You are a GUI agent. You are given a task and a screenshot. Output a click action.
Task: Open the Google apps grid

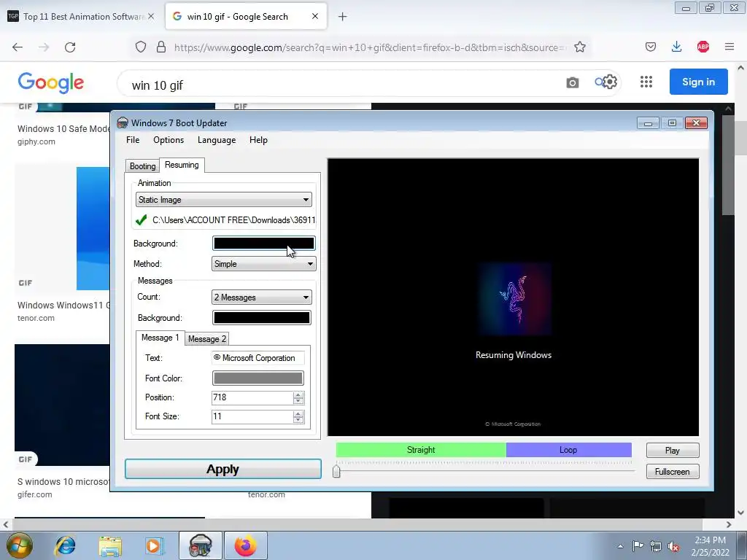point(646,82)
